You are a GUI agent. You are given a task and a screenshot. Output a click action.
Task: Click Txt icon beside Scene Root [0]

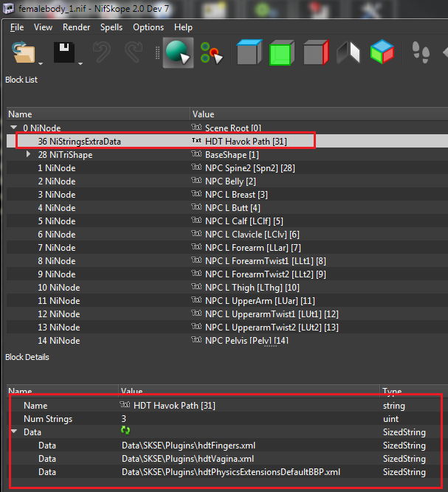tap(196, 127)
